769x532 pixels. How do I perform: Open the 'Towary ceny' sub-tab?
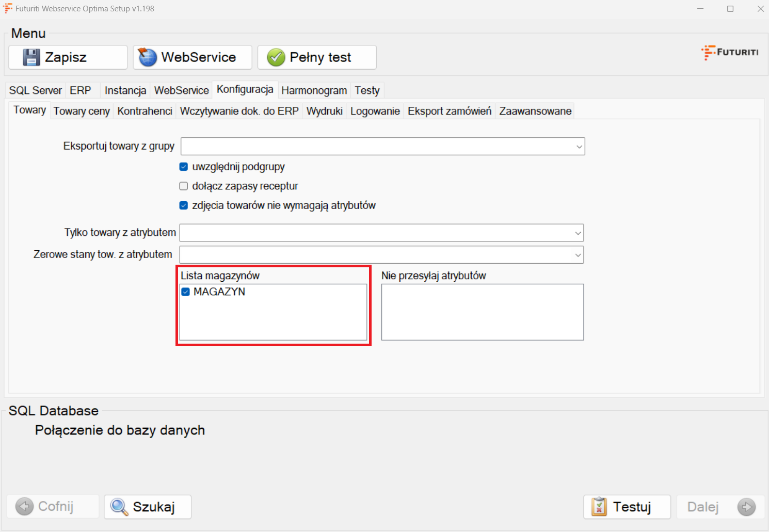coord(82,111)
